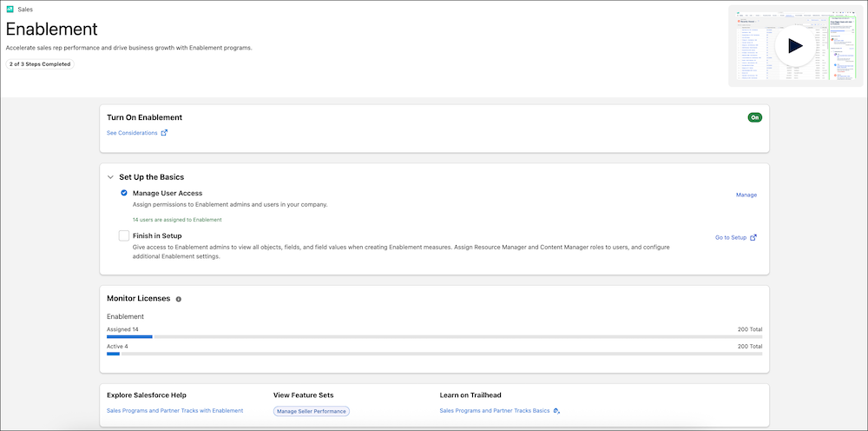Click the 2 of 3 Steps Completed badge
The image size is (868, 431).
(x=40, y=64)
